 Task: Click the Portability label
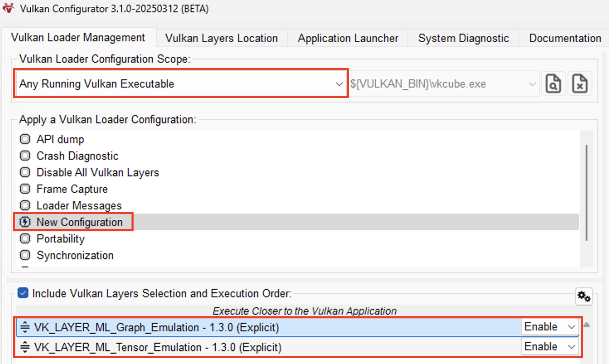click(61, 239)
